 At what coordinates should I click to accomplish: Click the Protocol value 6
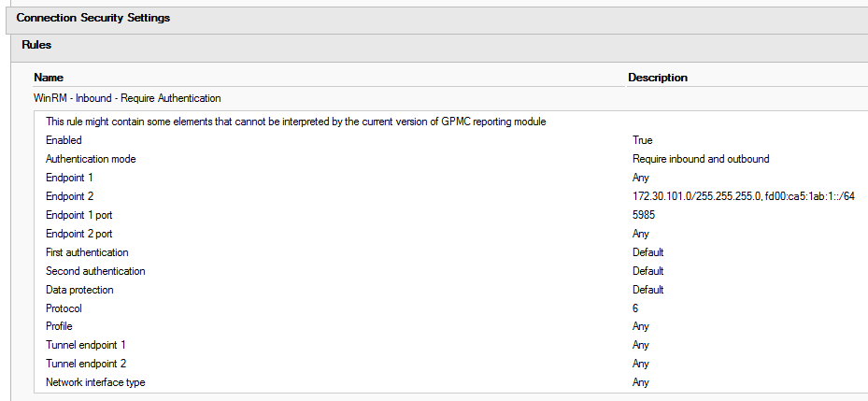[x=635, y=308]
